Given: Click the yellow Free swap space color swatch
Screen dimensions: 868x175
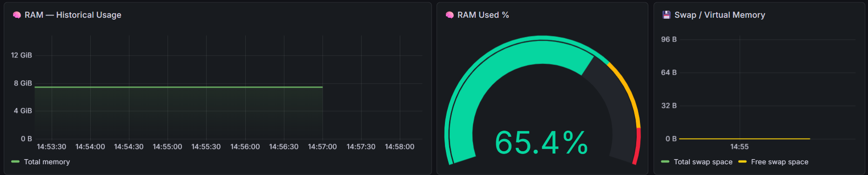Looking at the screenshot, I should pyautogui.click(x=742, y=162).
